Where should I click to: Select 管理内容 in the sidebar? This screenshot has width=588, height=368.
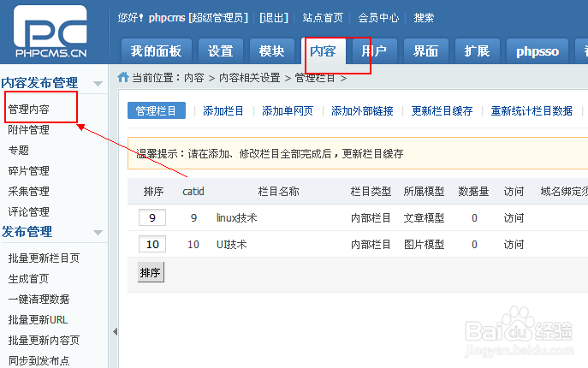(x=29, y=110)
